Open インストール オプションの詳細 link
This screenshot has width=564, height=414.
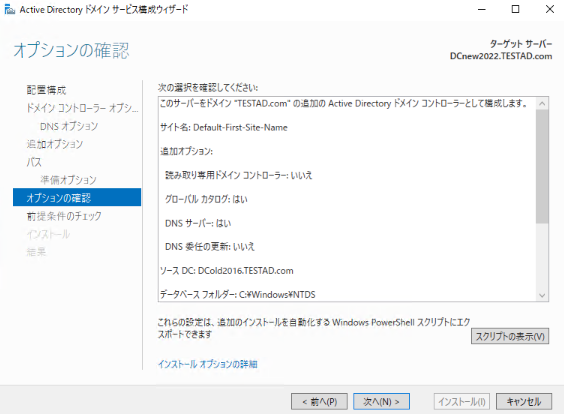pyautogui.click(x=208, y=364)
